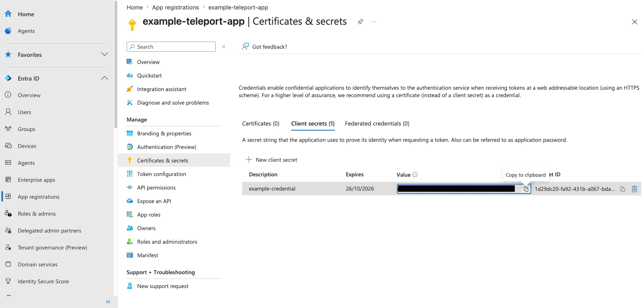The height and width of the screenshot is (308, 644).
Task: Select Certificates & secrets menu item
Action: 174,160
